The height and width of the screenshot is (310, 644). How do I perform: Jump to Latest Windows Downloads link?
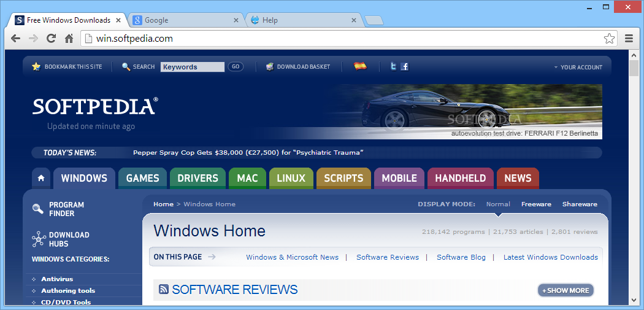[x=551, y=257]
